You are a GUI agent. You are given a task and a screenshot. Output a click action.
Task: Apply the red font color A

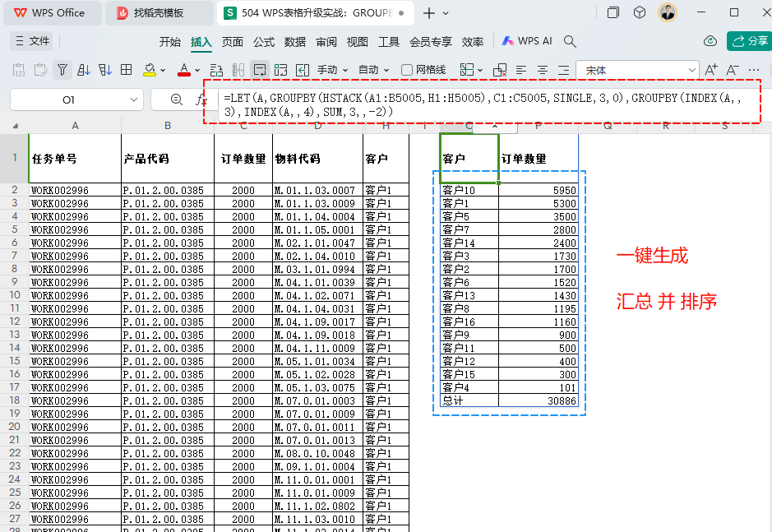click(184, 70)
